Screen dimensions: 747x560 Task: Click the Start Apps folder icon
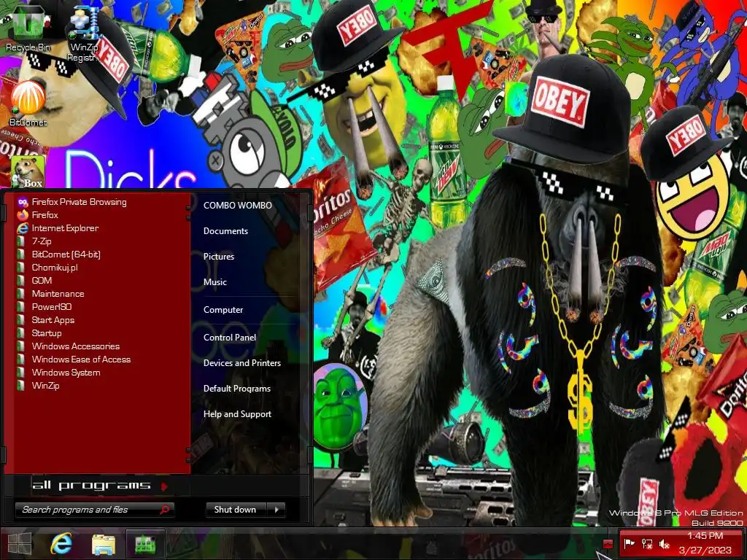tap(20, 320)
